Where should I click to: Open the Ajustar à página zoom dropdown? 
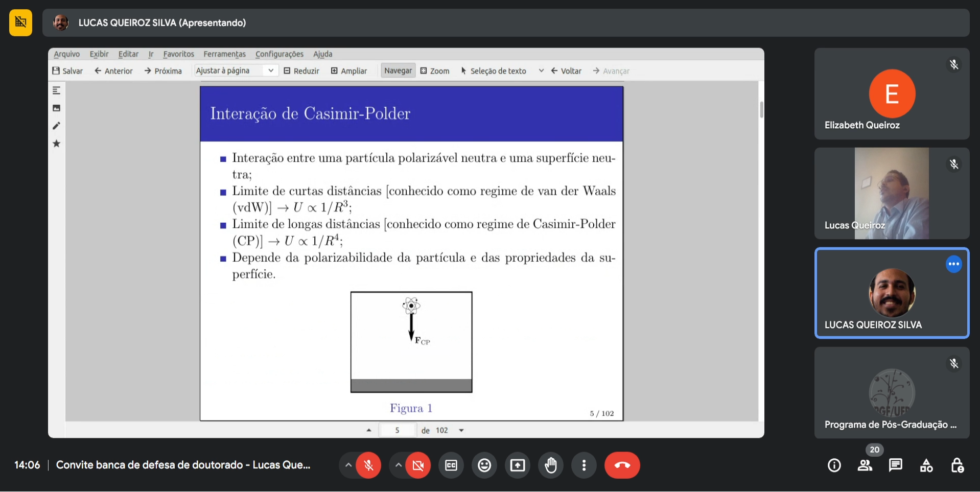click(235, 71)
